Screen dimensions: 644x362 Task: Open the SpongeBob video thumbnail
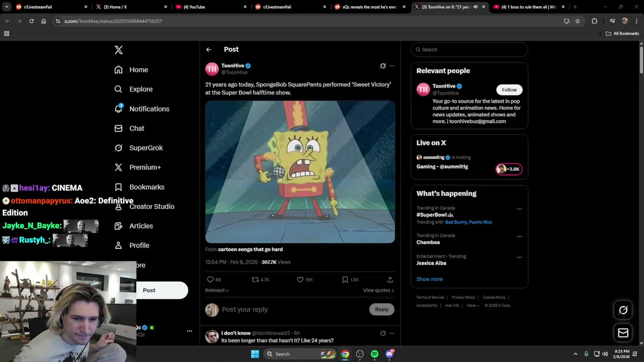point(300,172)
